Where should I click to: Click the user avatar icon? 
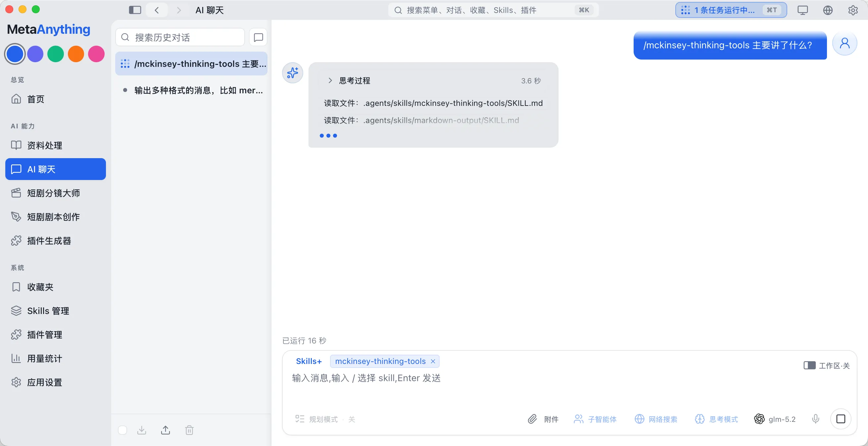845,43
